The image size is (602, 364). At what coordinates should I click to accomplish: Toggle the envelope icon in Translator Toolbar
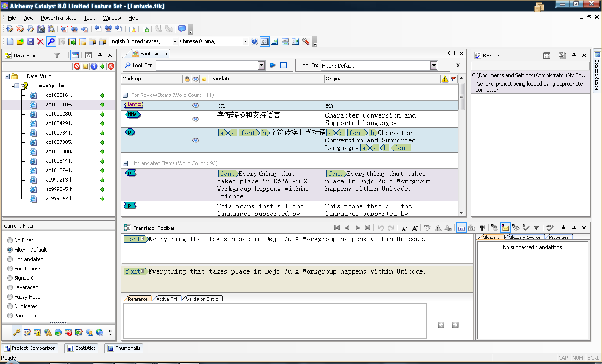(x=505, y=228)
